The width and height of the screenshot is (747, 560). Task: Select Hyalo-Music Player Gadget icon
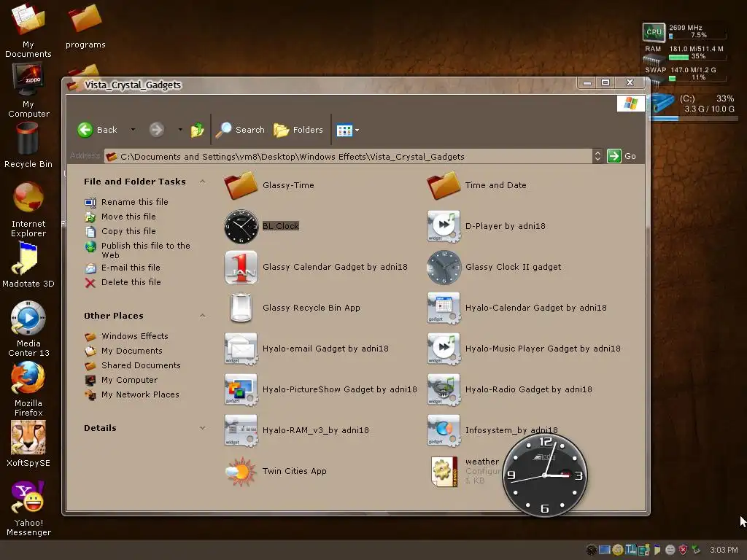click(x=444, y=349)
